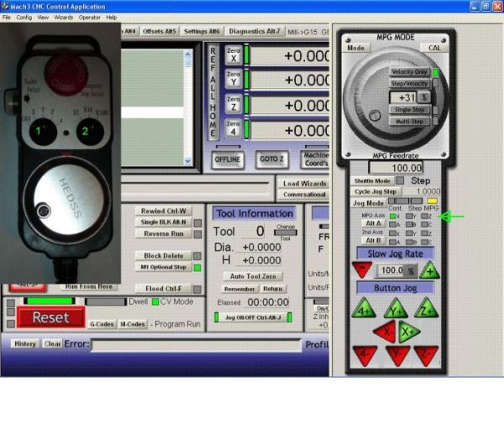Click Flood Ctrl-F button
The width and height of the screenshot is (504, 433).
(x=163, y=289)
